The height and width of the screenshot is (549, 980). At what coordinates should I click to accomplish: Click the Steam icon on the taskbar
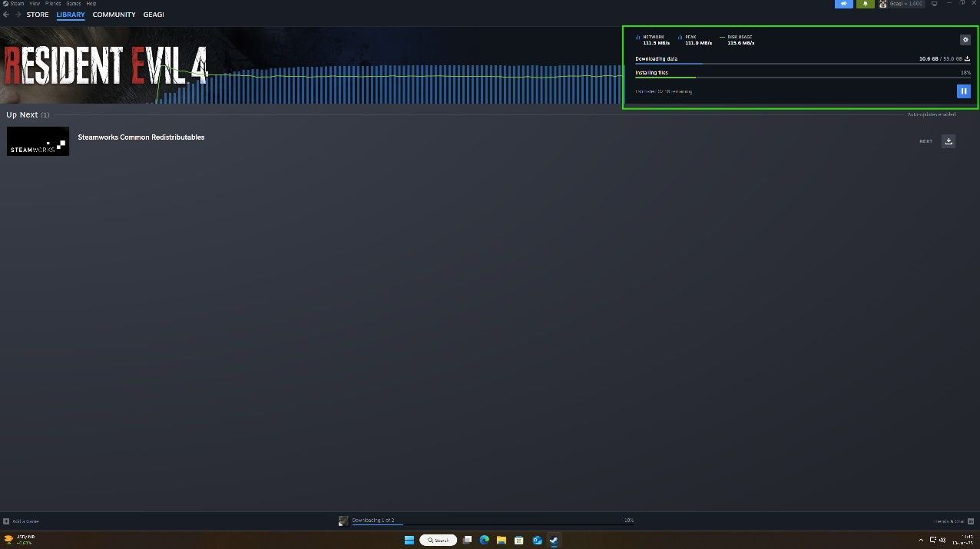(x=554, y=540)
